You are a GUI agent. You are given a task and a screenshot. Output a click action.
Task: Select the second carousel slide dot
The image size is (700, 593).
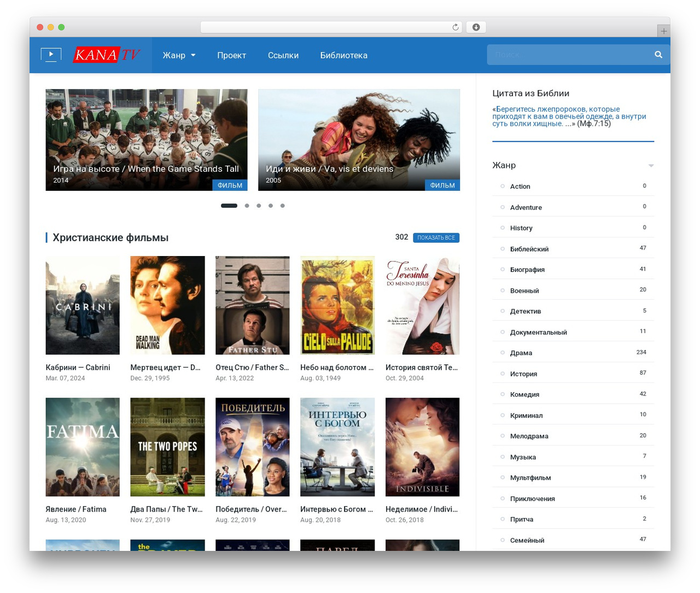tap(247, 206)
